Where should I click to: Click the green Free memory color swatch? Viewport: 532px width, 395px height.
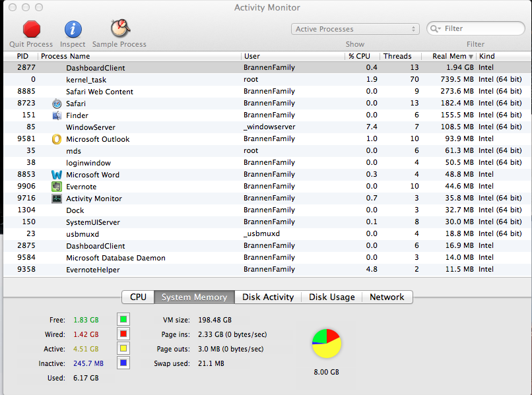(x=123, y=319)
